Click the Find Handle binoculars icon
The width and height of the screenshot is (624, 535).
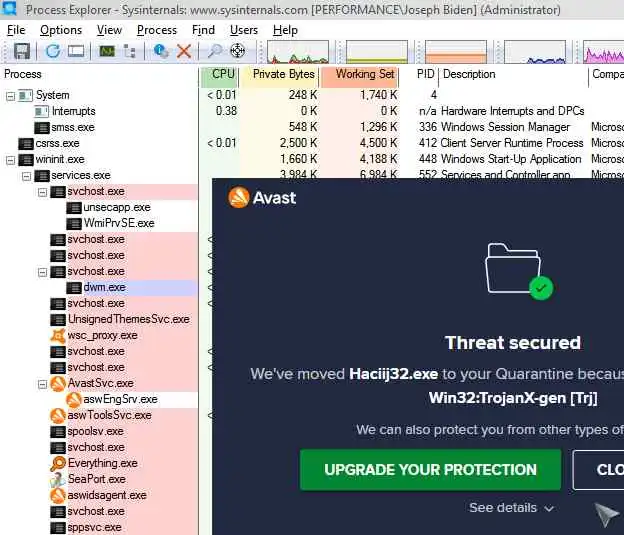pos(215,51)
